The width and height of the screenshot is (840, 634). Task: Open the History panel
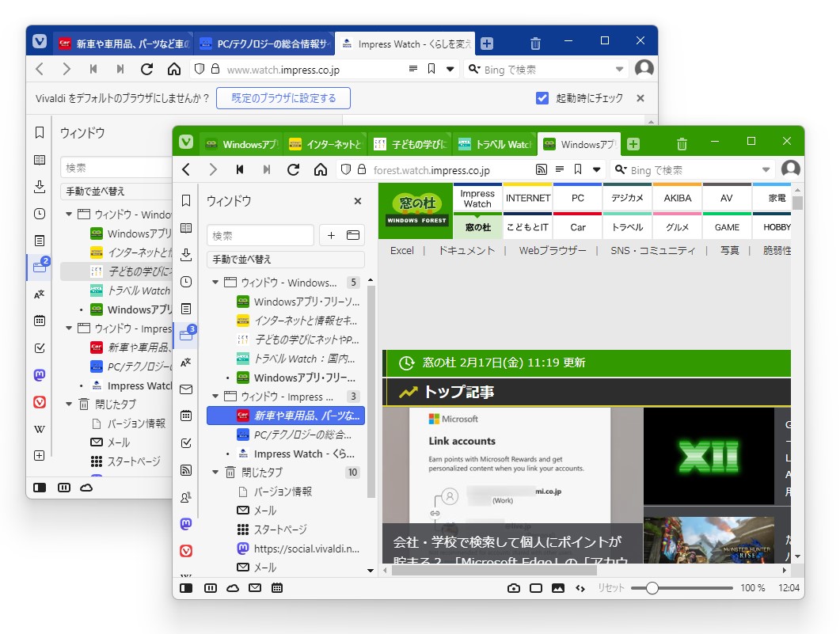187,282
